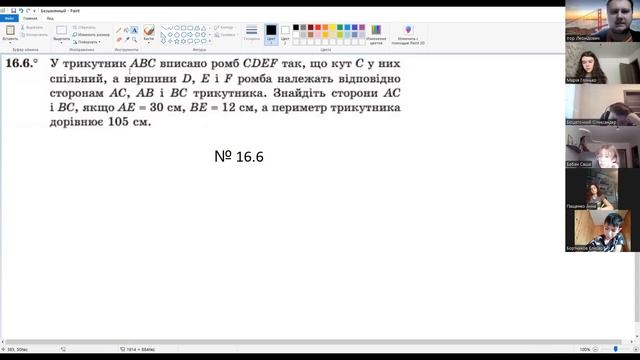
Task: Select the Цвет 2 background color box
Action: [x=285, y=34]
